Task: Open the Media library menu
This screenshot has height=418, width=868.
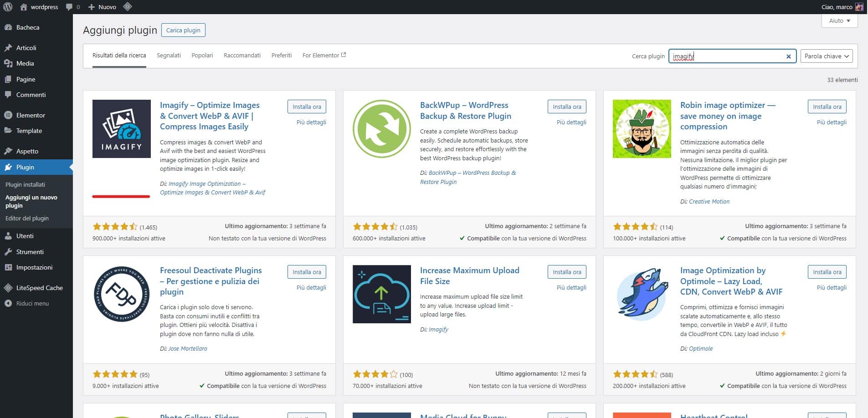Action: point(36,63)
